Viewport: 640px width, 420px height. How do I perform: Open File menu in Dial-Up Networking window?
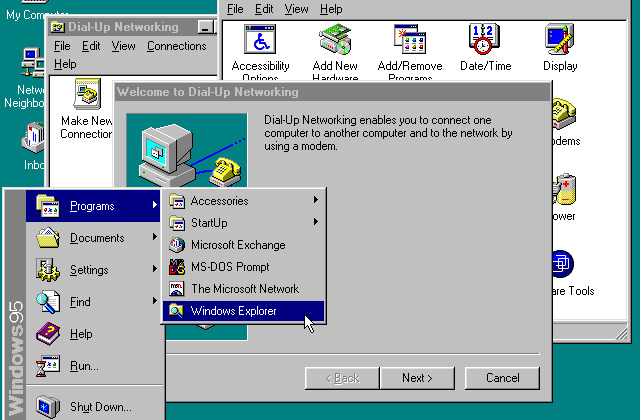click(x=62, y=46)
